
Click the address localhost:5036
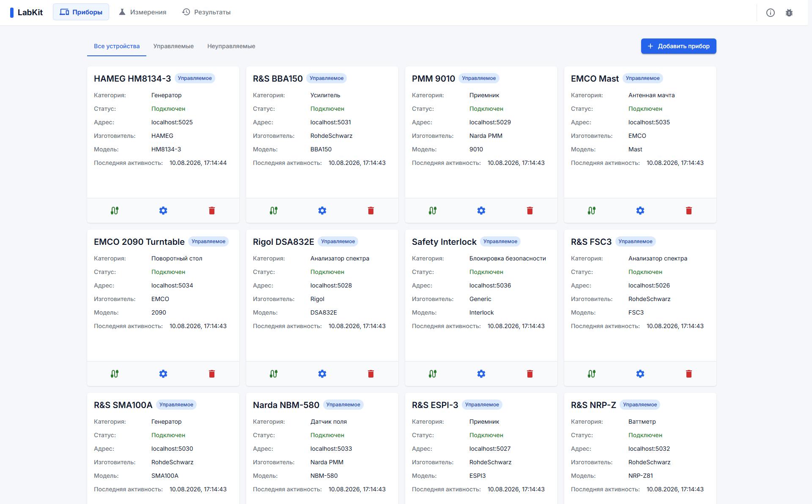coord(490,285)
